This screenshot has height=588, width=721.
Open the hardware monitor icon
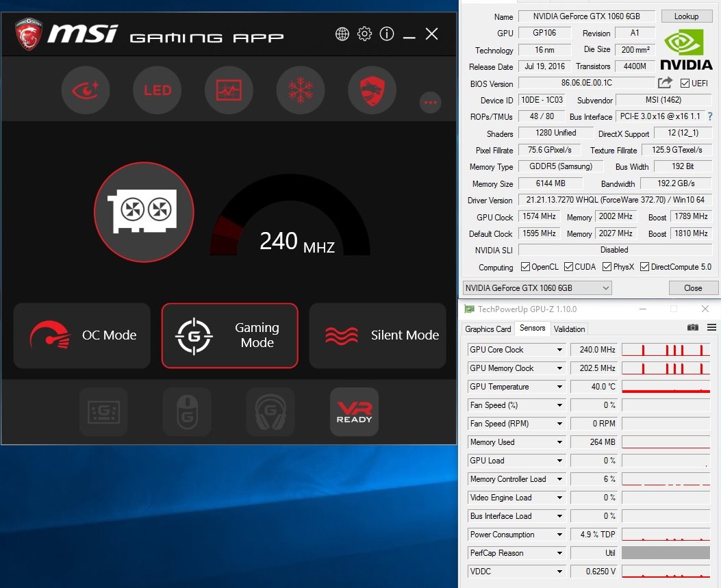[229, 90]
